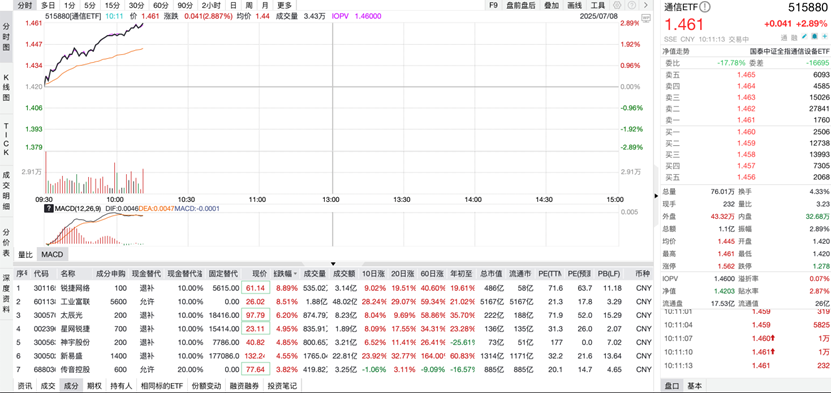
Task: Click the 画线 drawing button
Action: pos(574,5)
